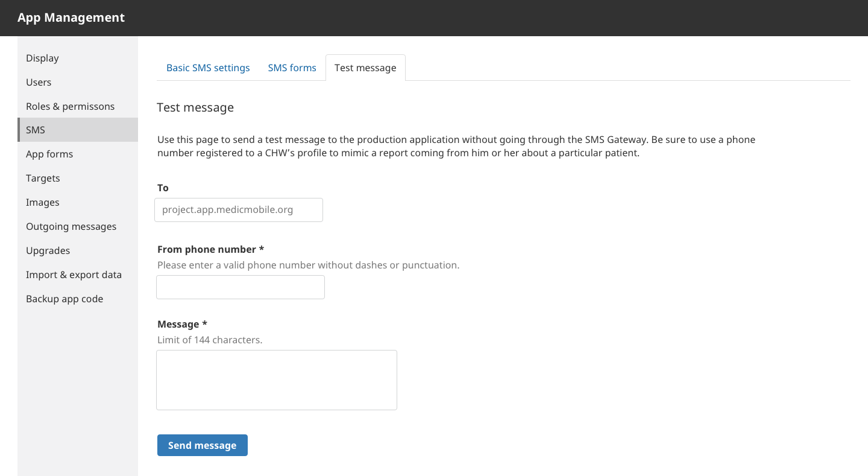The height and width of the screenshot is (476, 868).
Task: Go to Users section
Action: [x=78, y=82]
